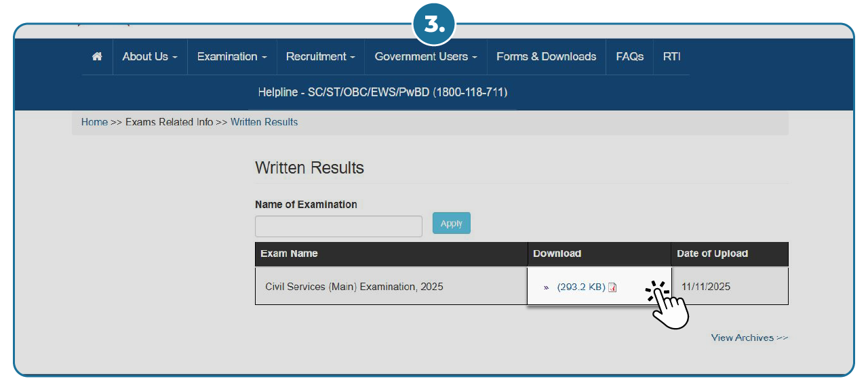Open the View Archives link
Screen dimensions: 868x385
[749, 338]
